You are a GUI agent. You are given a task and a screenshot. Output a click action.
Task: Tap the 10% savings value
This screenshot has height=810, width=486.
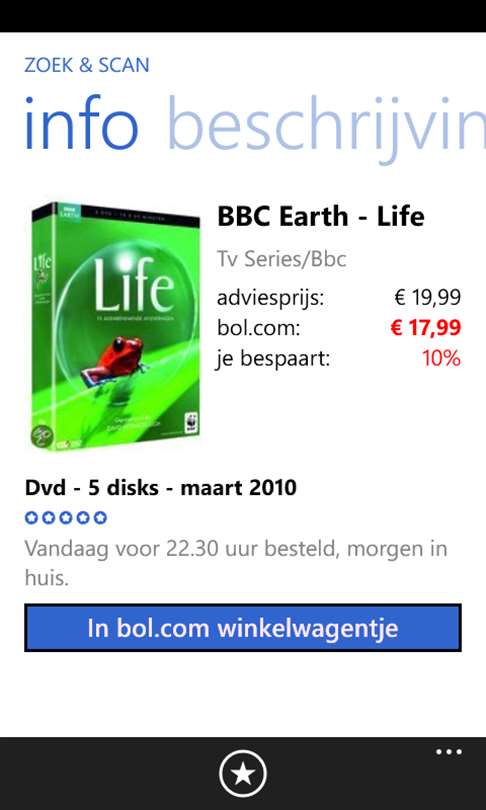pos(442,358)
